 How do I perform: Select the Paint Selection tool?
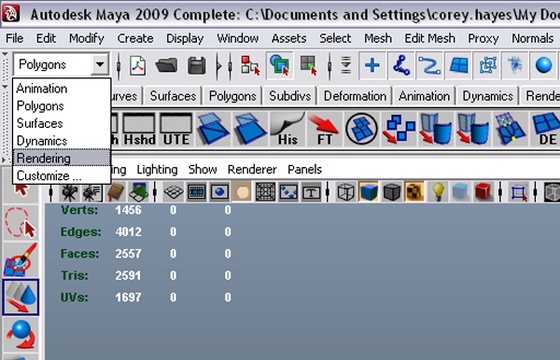(21, 260)
